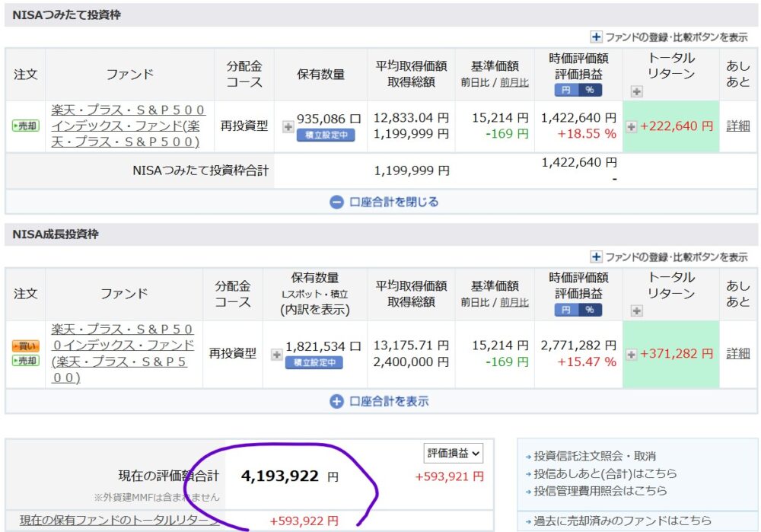Click 現在の保有ファンドのトータルリターン link

[119, 521]
